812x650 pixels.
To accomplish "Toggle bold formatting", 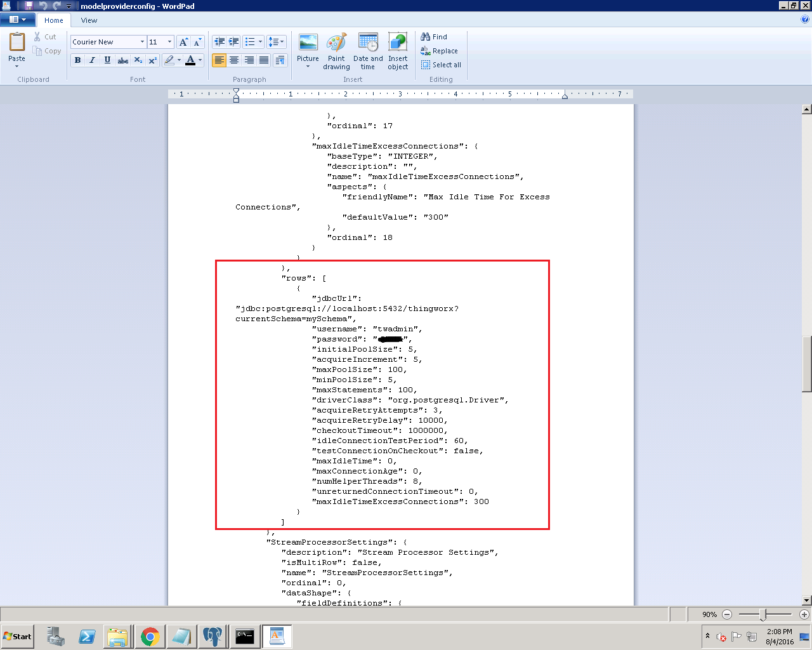I will click(77, 60).
